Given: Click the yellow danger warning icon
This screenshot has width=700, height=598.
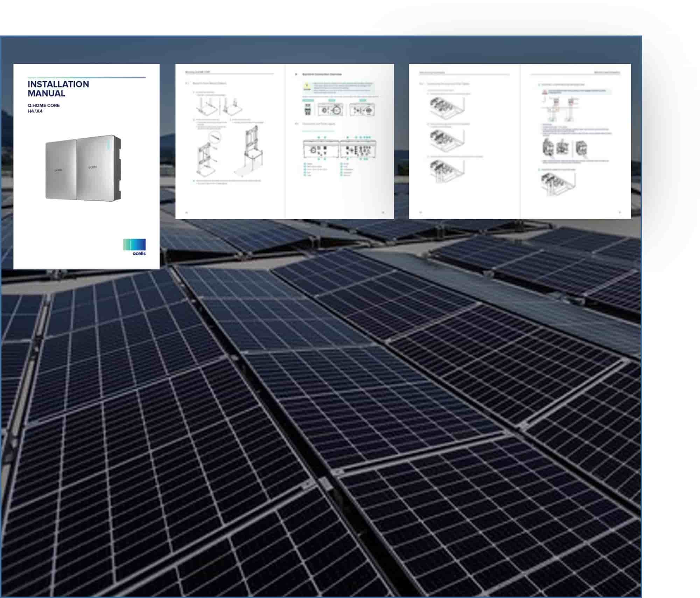Looking at the screenshot, I should point(307,86).
